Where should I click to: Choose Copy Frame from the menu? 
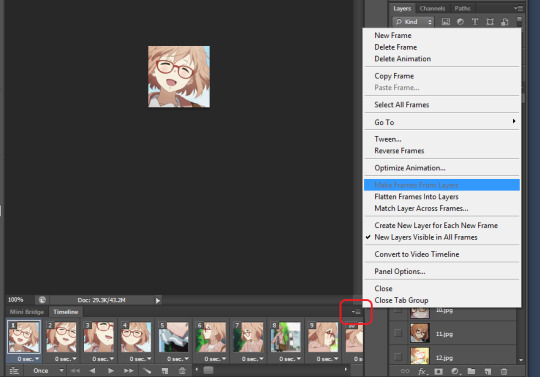442,76
